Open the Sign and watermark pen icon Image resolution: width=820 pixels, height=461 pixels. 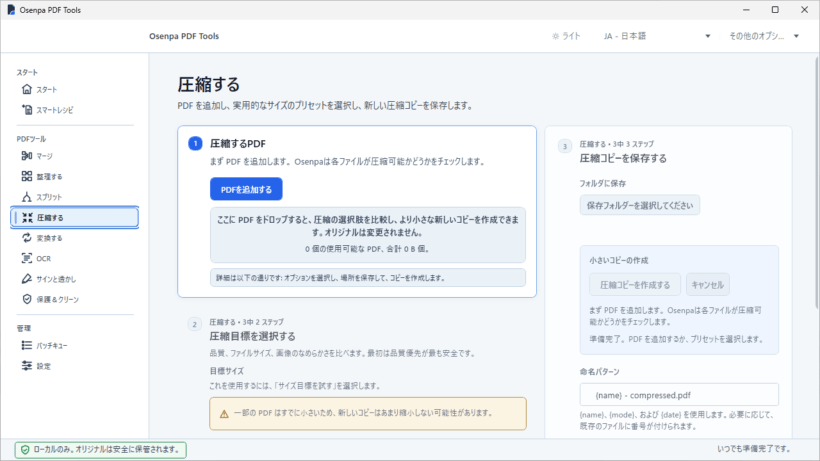(27, 279)
